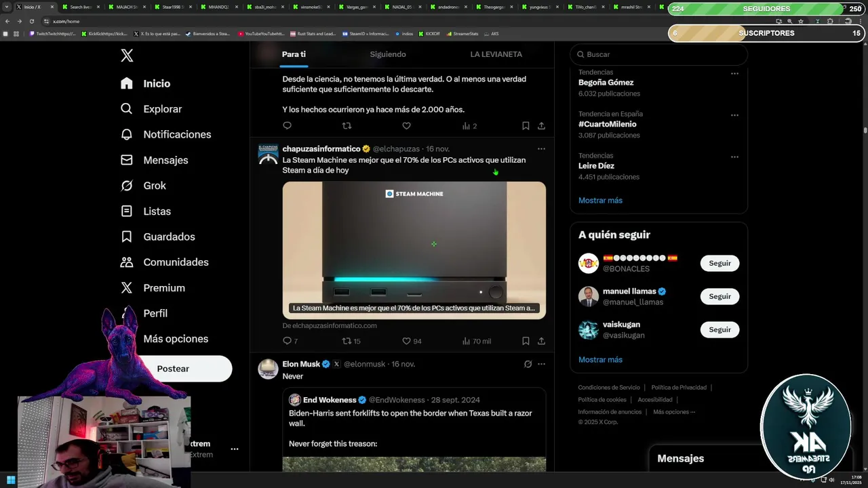The height and width of the screenshot is (488, 868).
Task: Share the top ciencia post
Action: 541,125
